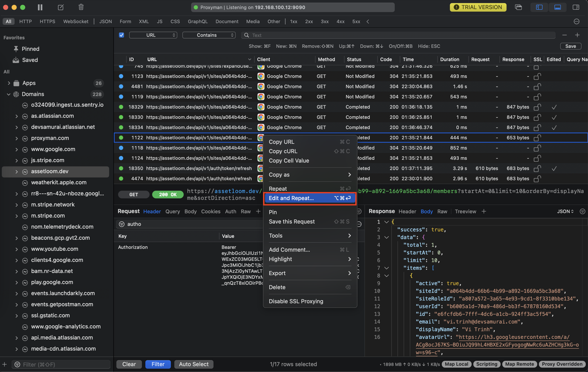Click the Save filter button
The image size is (588, 372).
pyautogui.click(x=571, y=46)
